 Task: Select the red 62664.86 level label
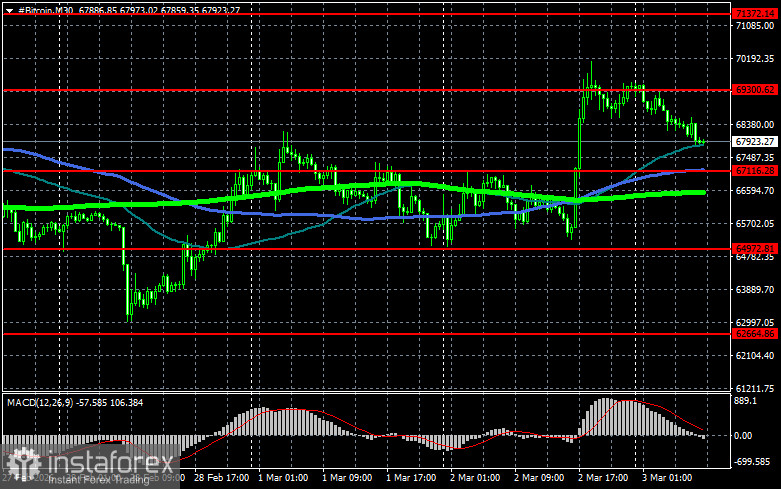click(x=755, y=334)
